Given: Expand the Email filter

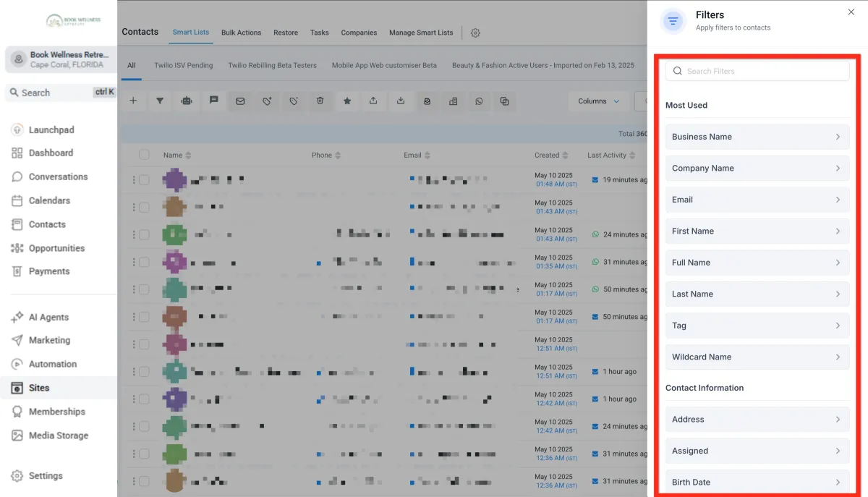Looking at the screenshot, I should 757,200.
